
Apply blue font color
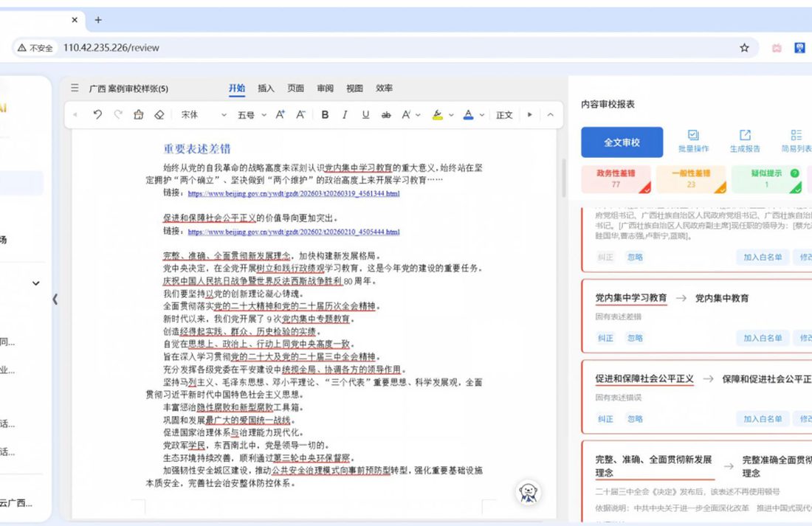tap(468, 114)
